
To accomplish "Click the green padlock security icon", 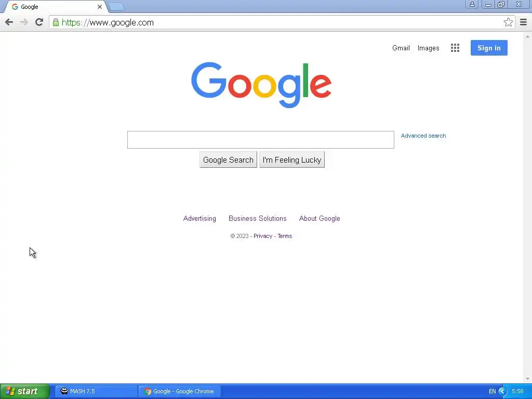I will pyautogui.click(x=56, y=22).
